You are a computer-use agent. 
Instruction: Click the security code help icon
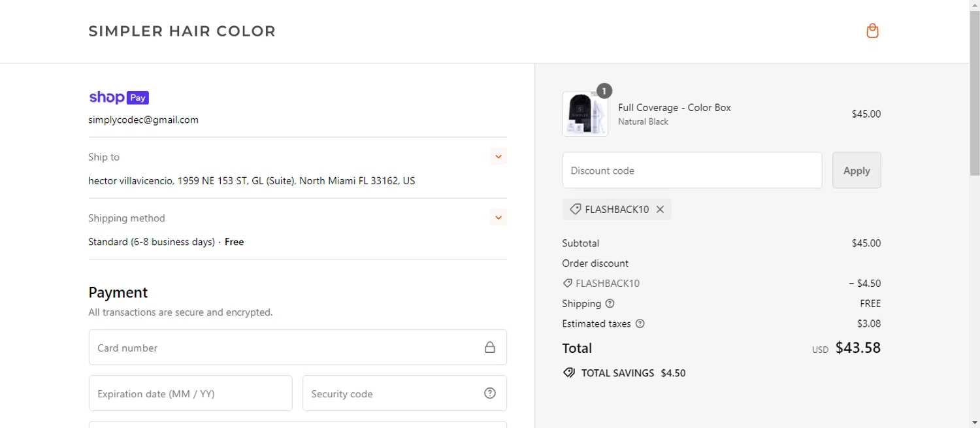tap(490, 393)
